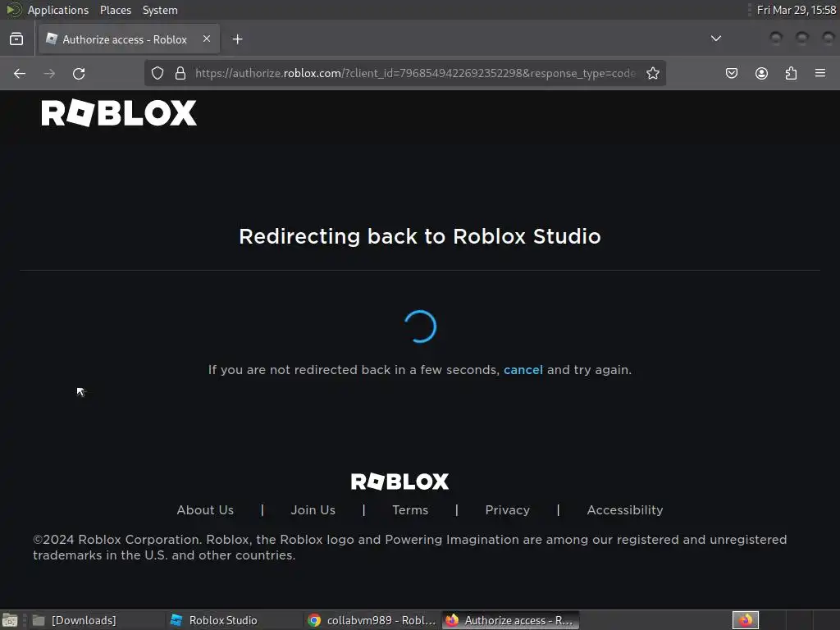This screenshot has width=840, height=630.
Task: Open the Privacy footer link
Action: 507,510
